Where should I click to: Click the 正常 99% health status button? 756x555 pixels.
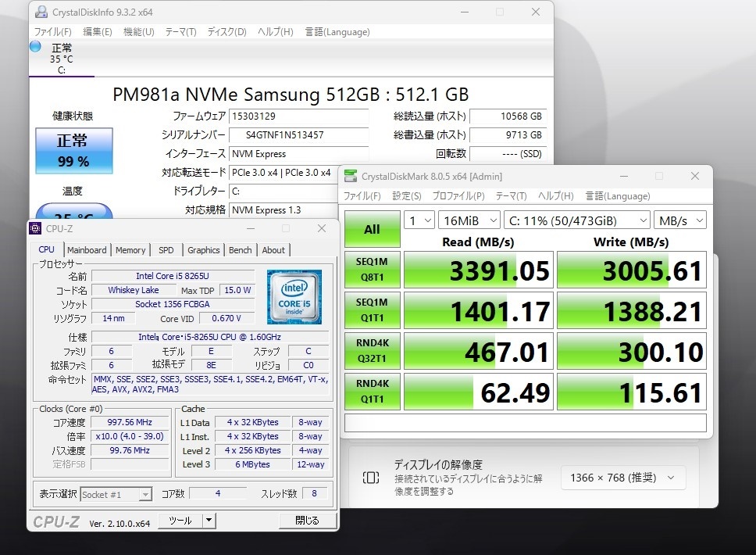(x=73, y=151)
